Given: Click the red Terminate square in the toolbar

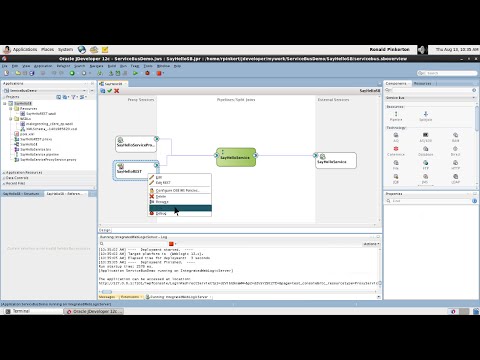Looking at the screenshot, I should pos(159,73).
